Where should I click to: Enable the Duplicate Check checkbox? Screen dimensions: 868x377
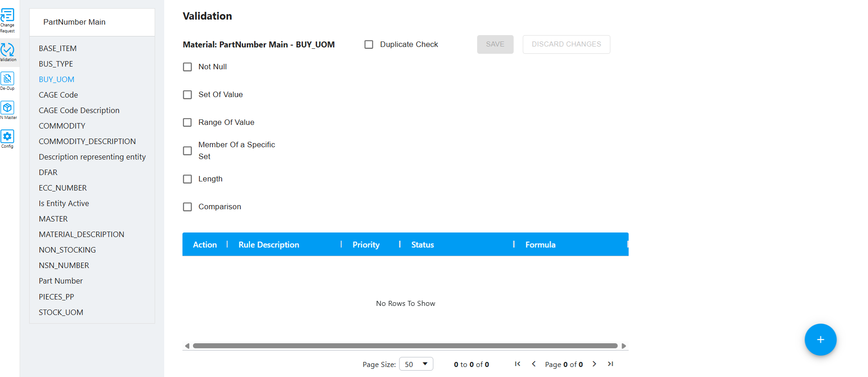(x=369, y=44)
